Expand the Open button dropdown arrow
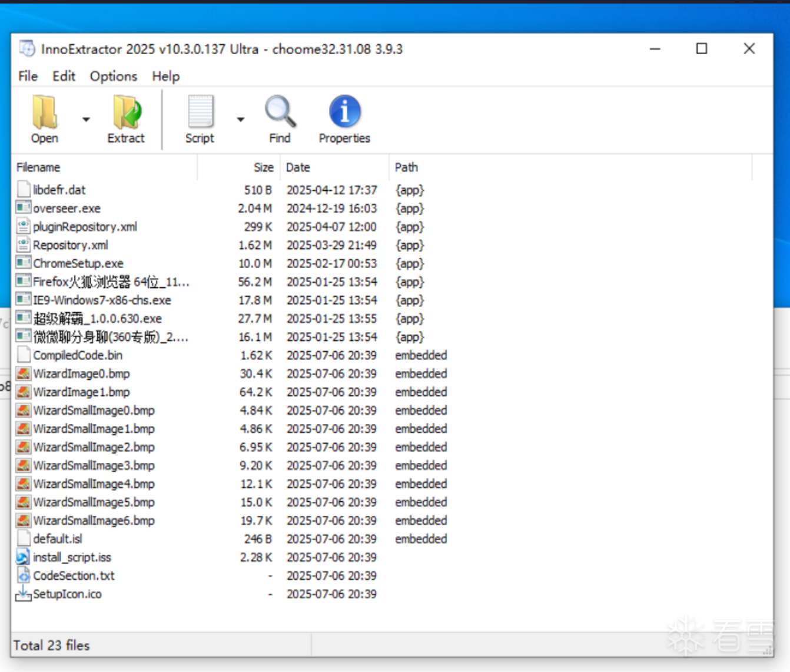The width and height of the screenshot is (790, 672). pyautogui.click(x=86, y=120)
